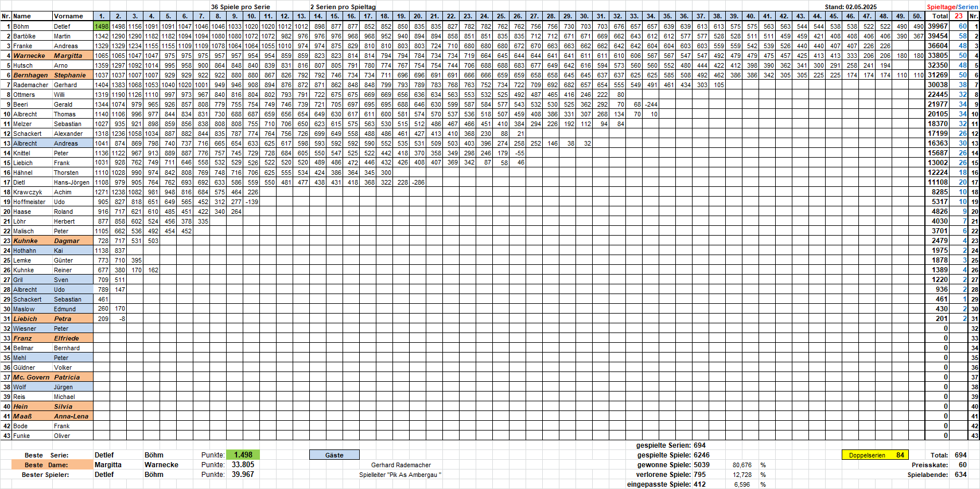
Task: Click the "Stand: 02.05.2025" date text
Action: point(850,7)
